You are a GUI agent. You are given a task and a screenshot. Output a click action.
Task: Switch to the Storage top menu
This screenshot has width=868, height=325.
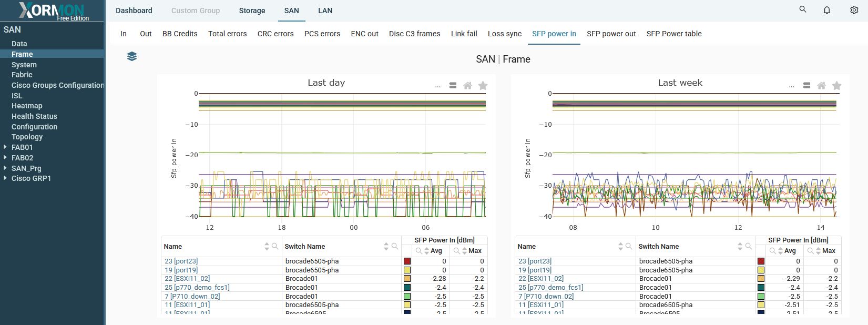[252, 11]
